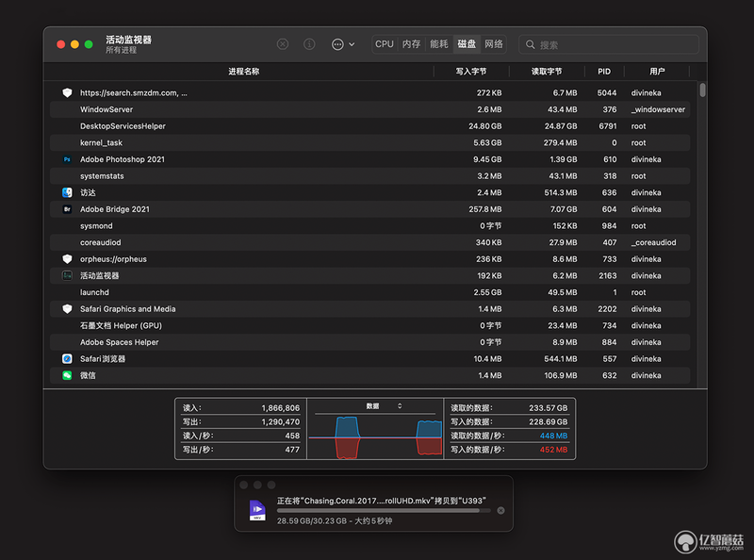Switch to the 内存 tab
The image size is (754, 560).
(x=412, y=44)
